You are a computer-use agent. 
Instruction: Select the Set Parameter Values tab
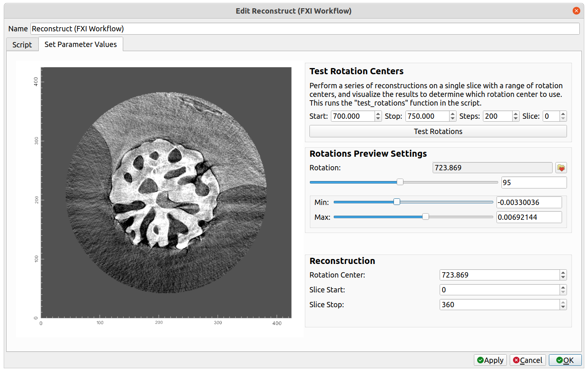pyautogui.click(x=81, y=44)
